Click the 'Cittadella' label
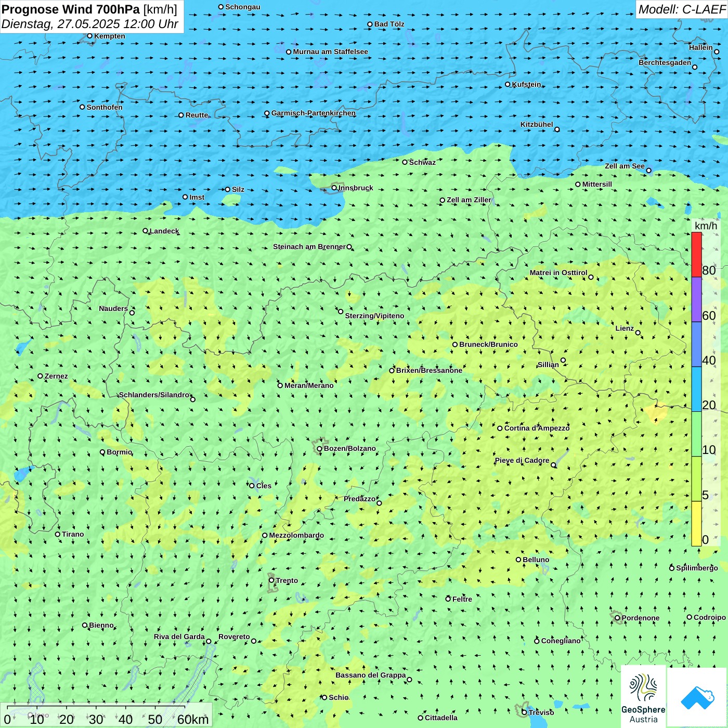Viewport: 728px width, 728px height. click(x=441, y=718)
